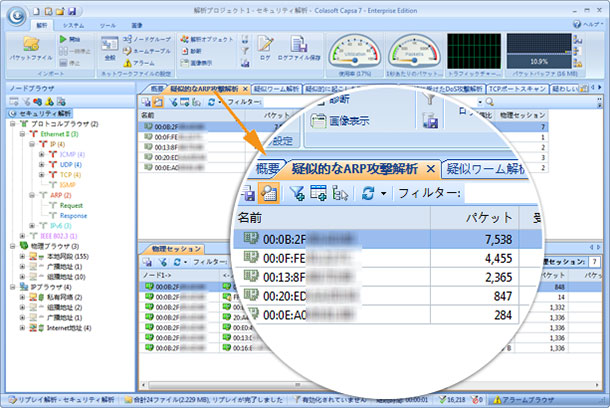The height and width of the screenshot is (408, 610).
Task: Collapse the ARP (2) tree node
Action: click(33, 195)
